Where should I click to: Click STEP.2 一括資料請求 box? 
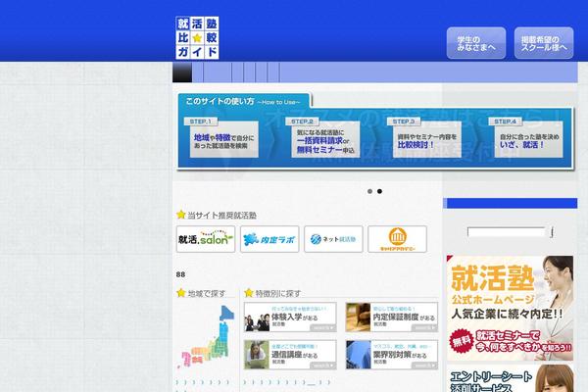(x=325, y=139)
